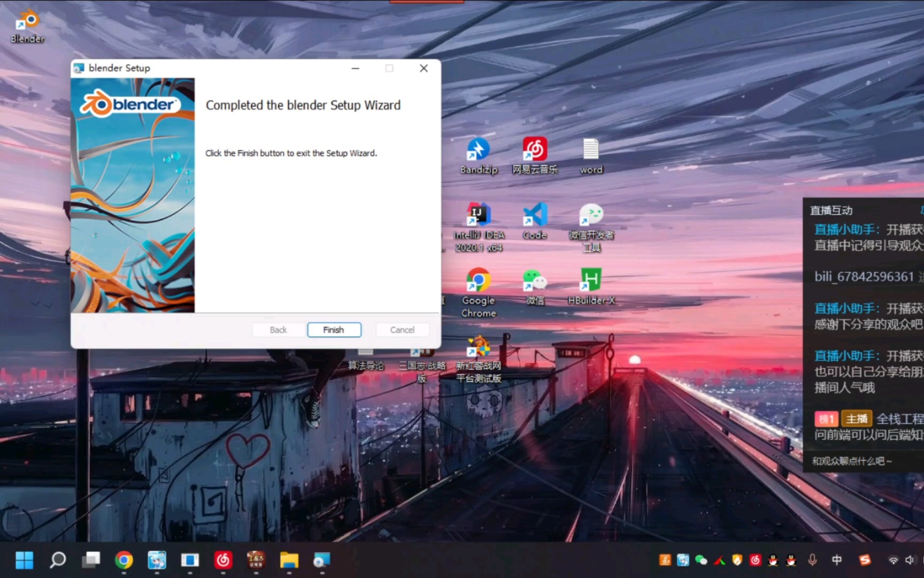Open the Bandizip desktop shortcut
The height and width of the screenshot is (578, 924).
click(479, 156)
